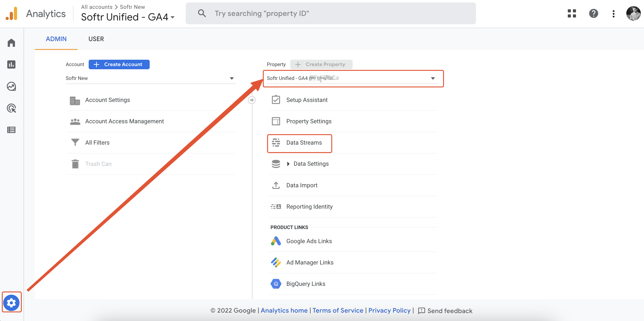
Task: Open Reports from the left navigation
Action: coord(12,64)
